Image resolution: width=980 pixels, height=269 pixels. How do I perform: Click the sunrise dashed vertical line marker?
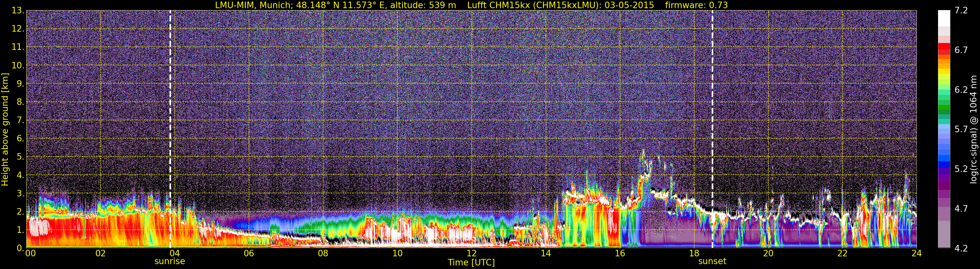pyautogui.click(x=170, y=129)
